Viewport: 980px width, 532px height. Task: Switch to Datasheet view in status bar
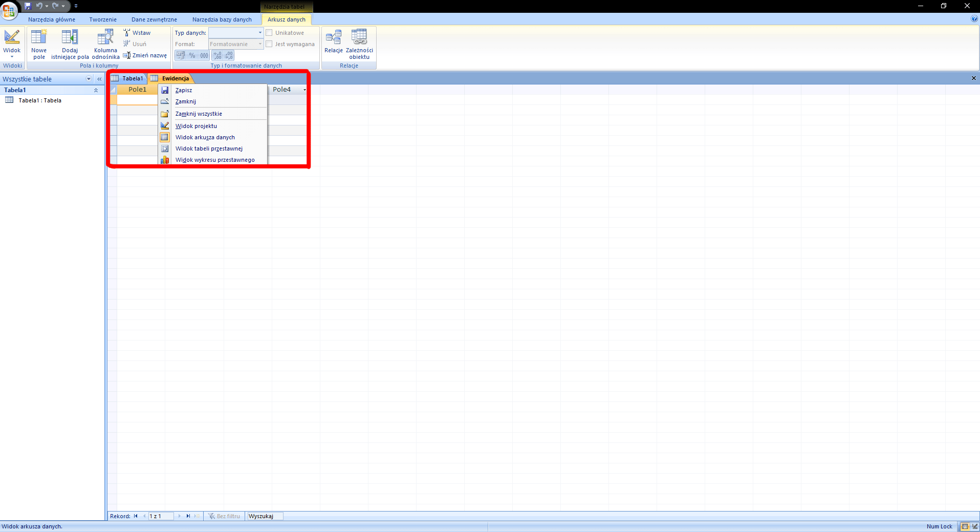pyautogui.click(x=965, y=526)
